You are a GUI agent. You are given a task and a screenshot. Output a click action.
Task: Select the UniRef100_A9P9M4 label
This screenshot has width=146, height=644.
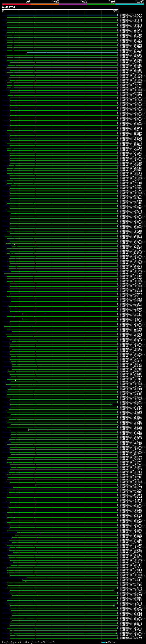point(131,231)
